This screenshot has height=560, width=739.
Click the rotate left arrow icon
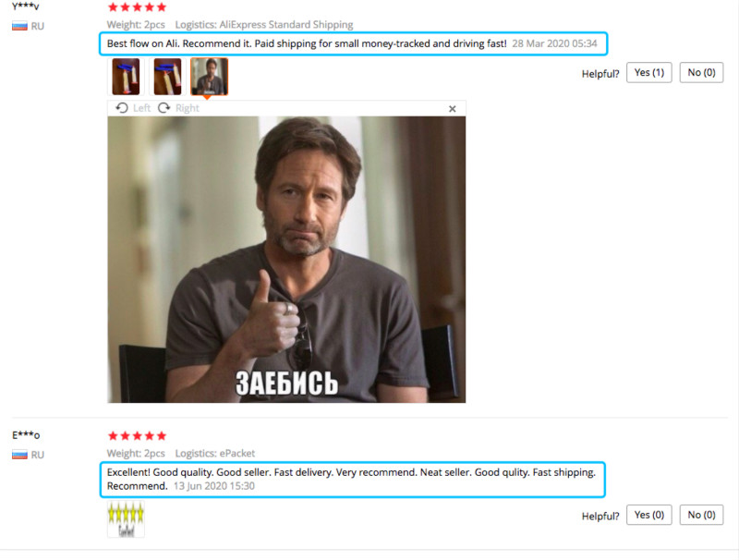122,108
